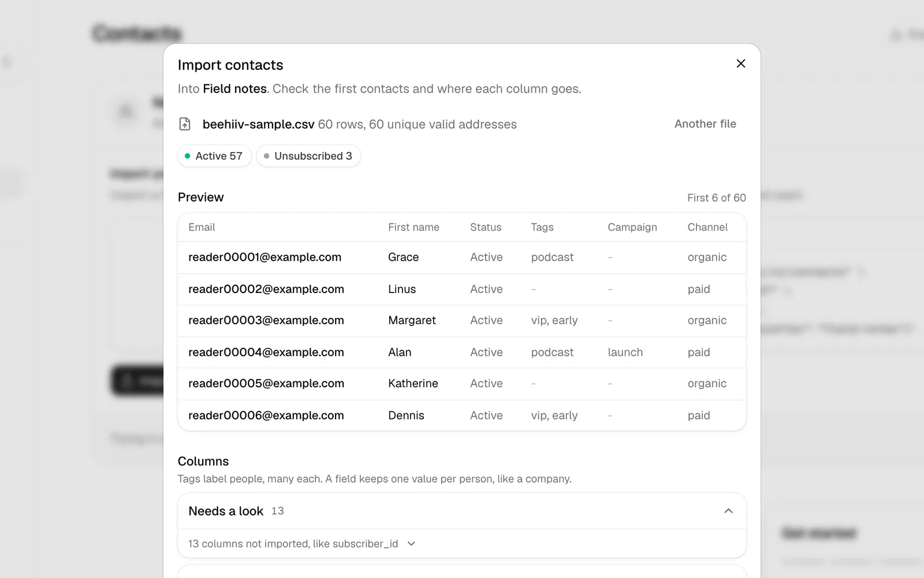Choose Another file
Screen dimensions: 924x578
tap(705, 124)
